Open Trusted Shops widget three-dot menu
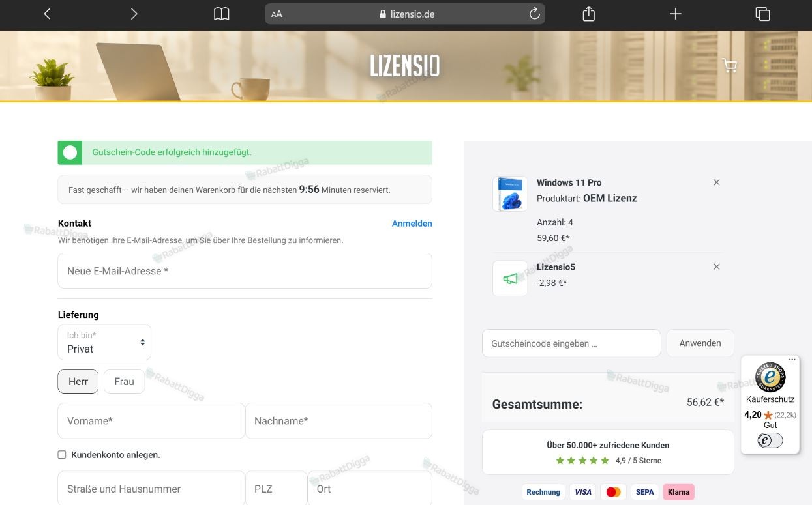 (x=792, y=360)
